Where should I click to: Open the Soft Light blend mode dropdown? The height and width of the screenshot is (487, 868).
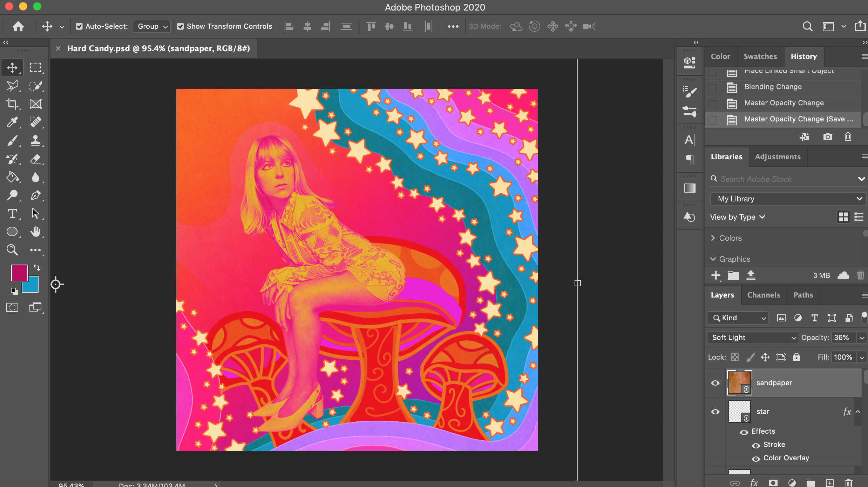752,338
